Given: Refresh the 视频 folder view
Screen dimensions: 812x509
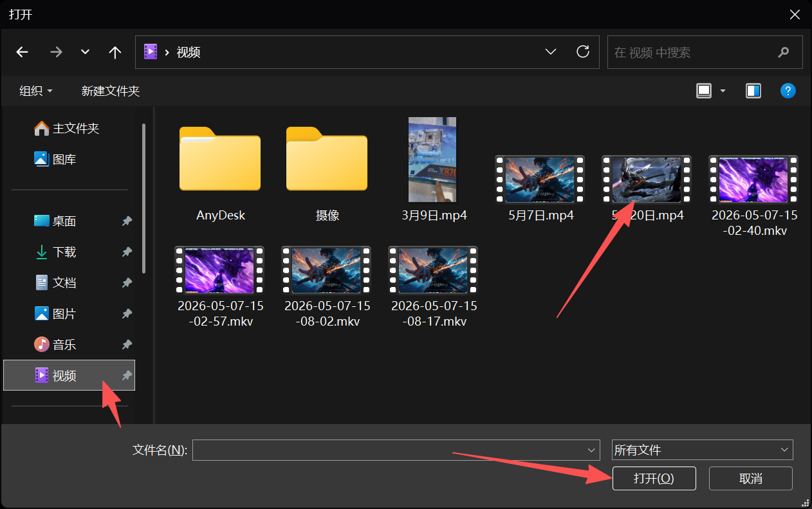Looking at the screenshot, I should click(x=583, y=52).
